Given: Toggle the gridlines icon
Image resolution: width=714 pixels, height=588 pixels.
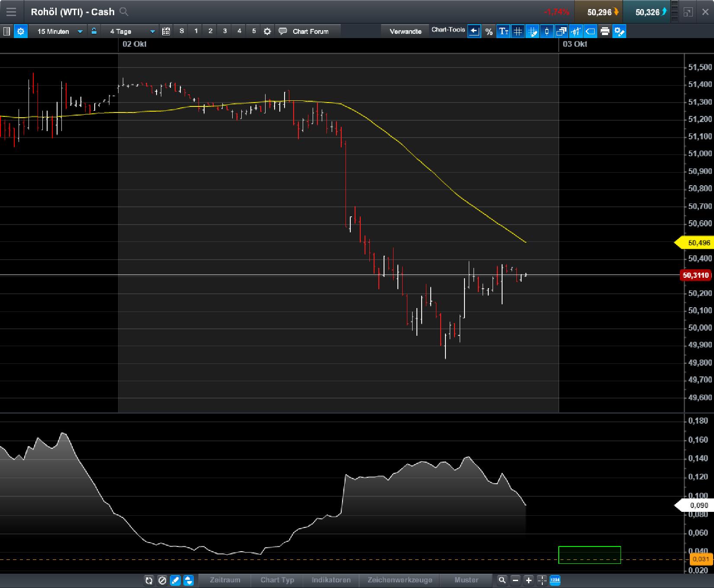Looking at the screenshot, I should pos(518,31).
